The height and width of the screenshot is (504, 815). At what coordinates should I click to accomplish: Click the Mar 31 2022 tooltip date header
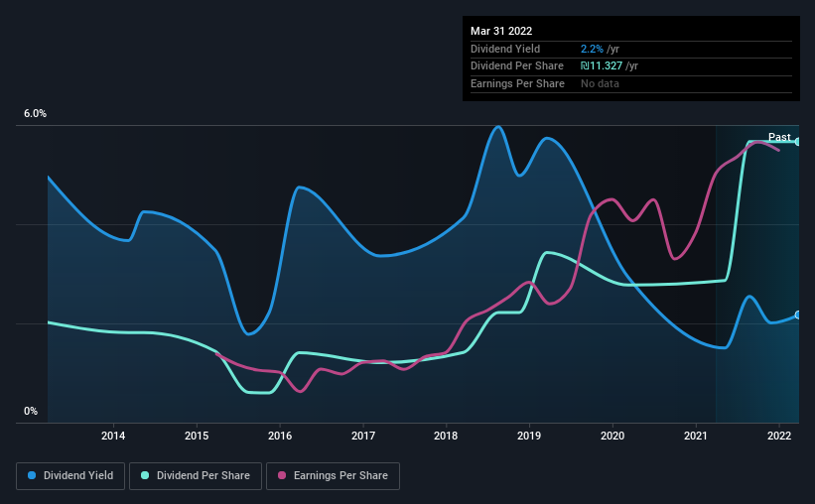501,31
